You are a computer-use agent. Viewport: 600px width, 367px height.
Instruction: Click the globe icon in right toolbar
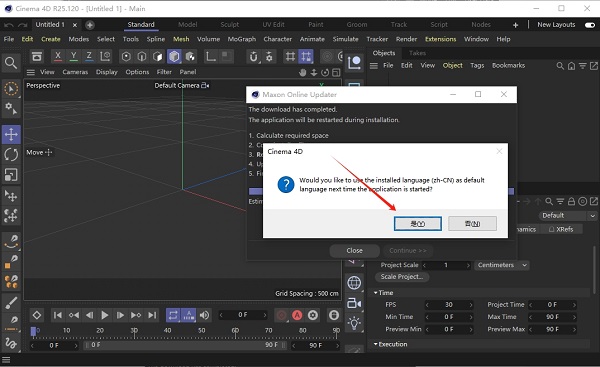[x=354, y=283]
